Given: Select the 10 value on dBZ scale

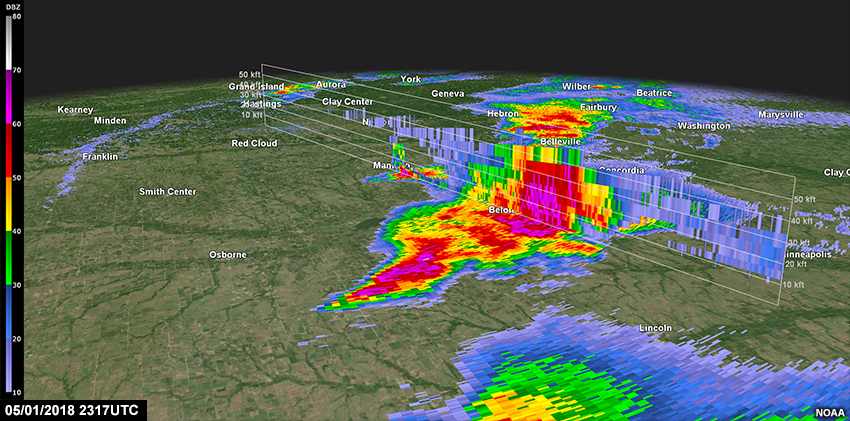Looking at the screenshot, I should point(16,392).
